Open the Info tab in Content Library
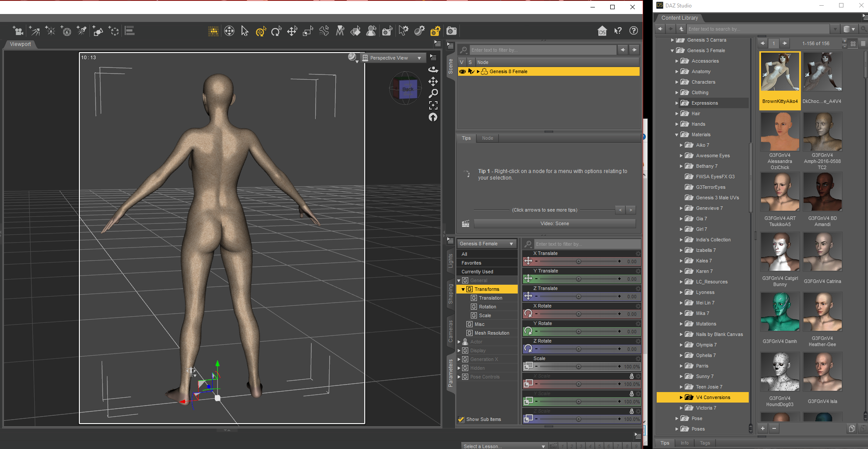The image size is (868, 449). coord(684,443)
